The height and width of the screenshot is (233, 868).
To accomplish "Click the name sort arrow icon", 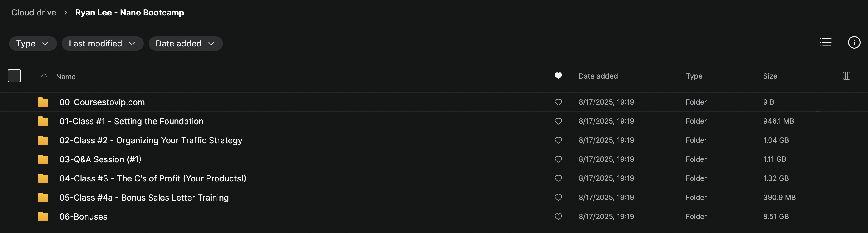I will (x=44, y=76).
